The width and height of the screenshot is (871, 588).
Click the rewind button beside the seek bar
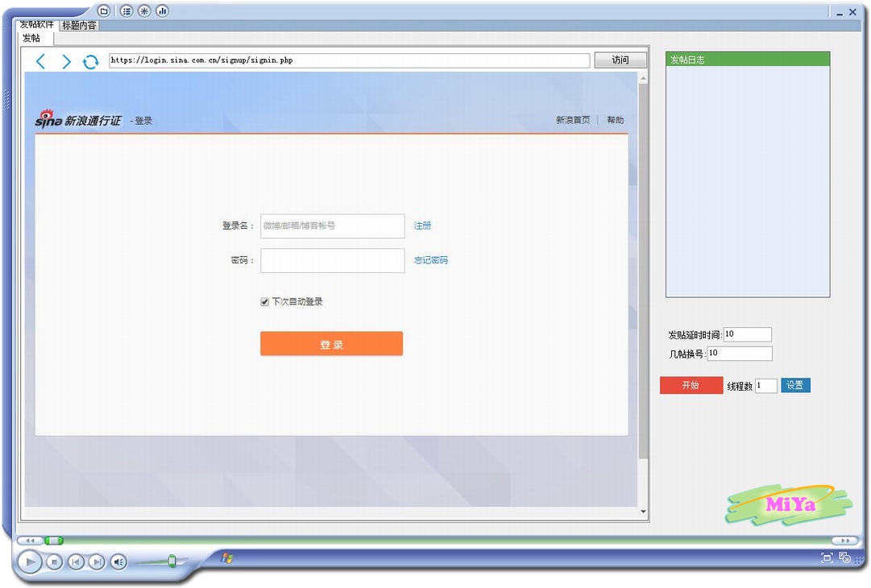[30, 540]
